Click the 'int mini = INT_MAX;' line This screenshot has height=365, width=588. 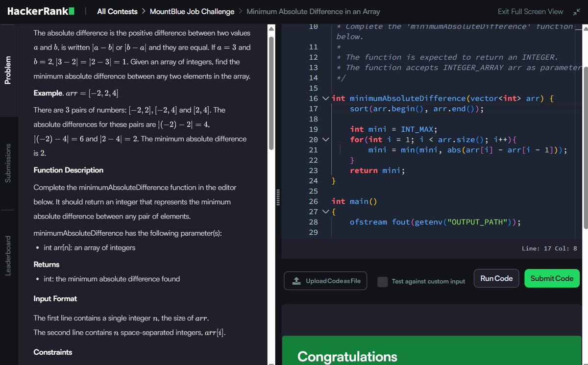(393, 129)
